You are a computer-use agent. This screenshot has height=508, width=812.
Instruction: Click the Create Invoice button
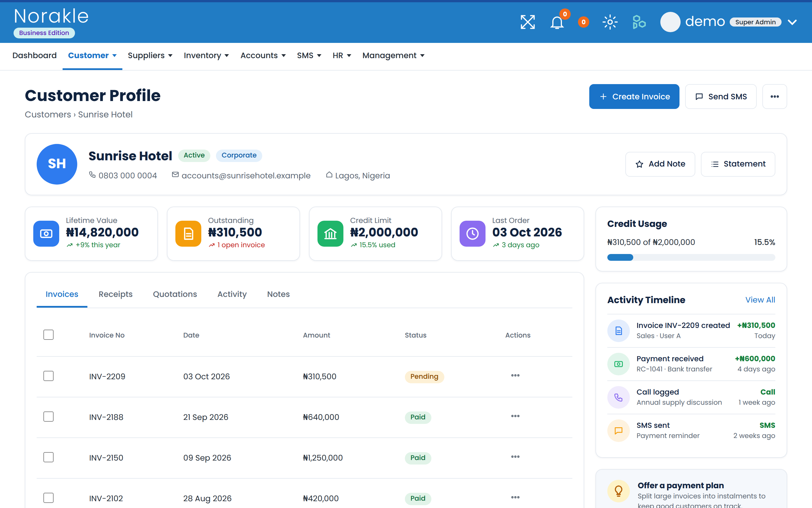tap(634, 97)
